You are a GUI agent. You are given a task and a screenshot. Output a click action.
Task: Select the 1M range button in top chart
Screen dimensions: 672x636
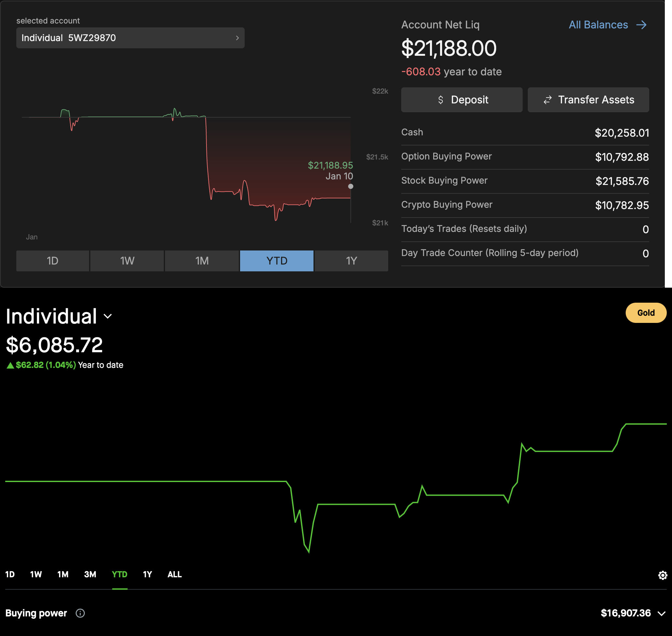pyautogui.click(x=202, y=261)
